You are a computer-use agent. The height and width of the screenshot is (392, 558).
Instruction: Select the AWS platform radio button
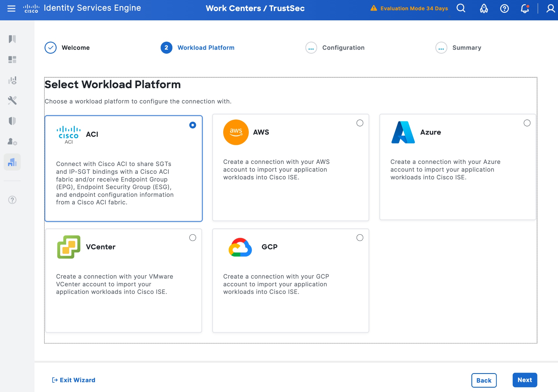click(x=360, y=123)
